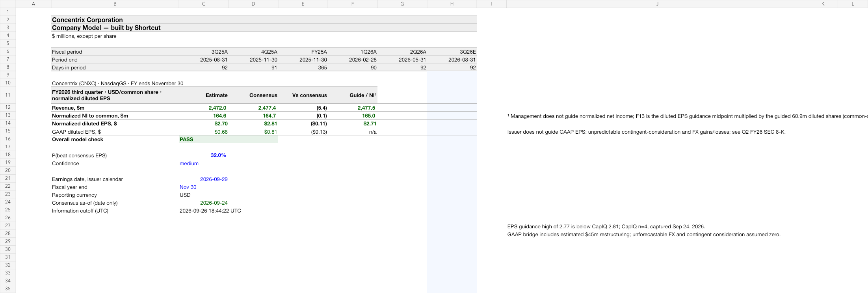868x293 pixels.
Task: Select period end date 2026-02-28
Action: (x=353, y=60)
